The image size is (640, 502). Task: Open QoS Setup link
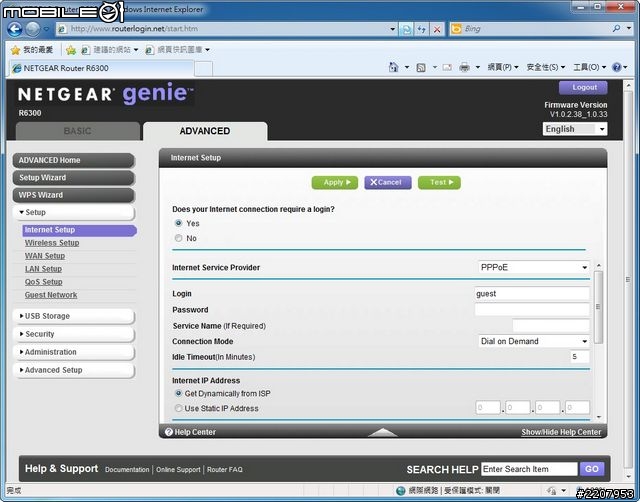tap(44, 282)
